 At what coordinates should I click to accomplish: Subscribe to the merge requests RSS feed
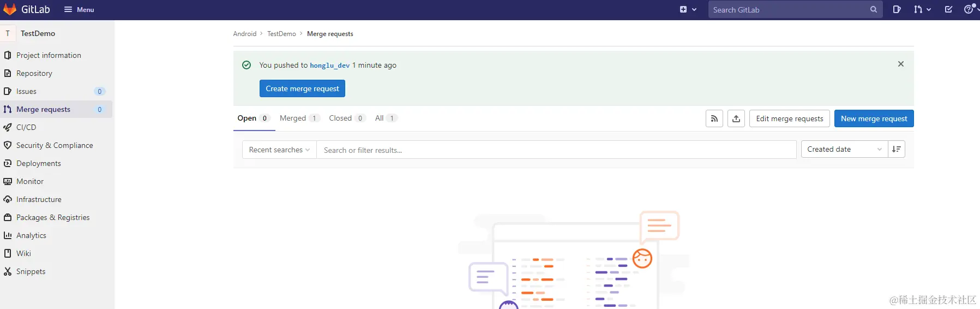[x=714, y=118]
